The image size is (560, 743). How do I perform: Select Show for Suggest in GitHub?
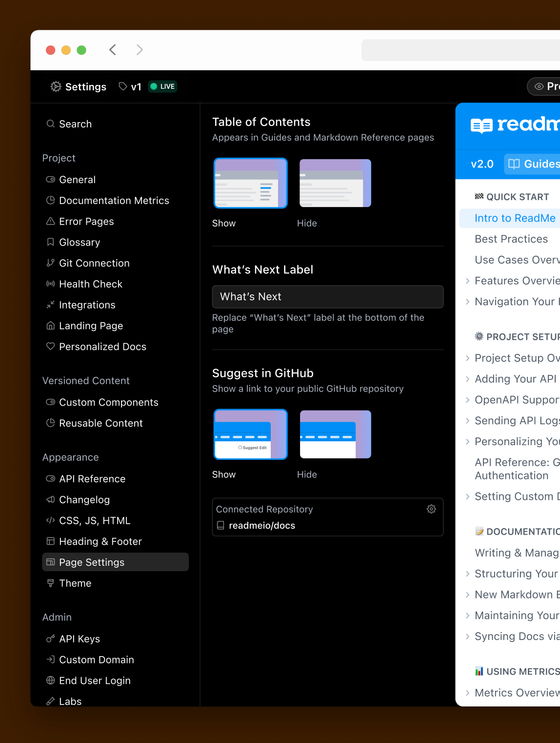[250, 434]
